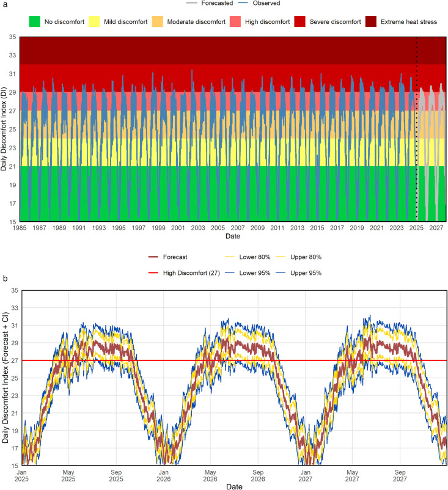
Task: Click the dotted vertical forecast-start line at 2025
Action: tap(416, 129)
